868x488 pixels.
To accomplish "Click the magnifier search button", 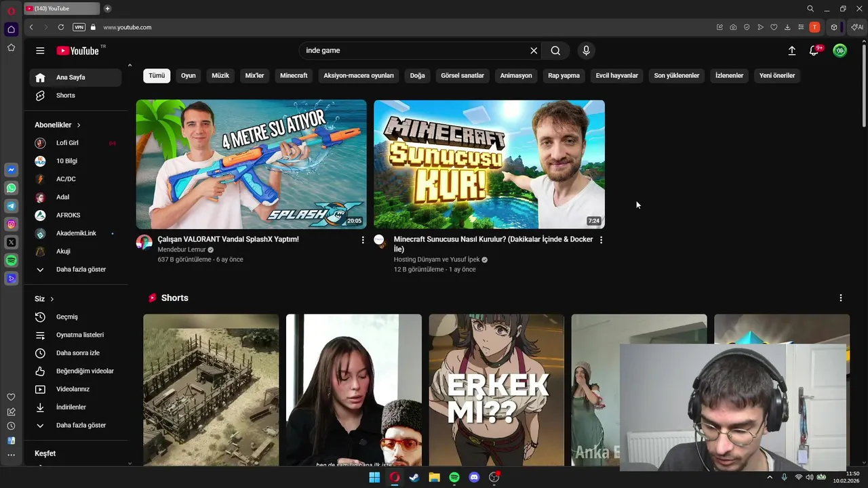I will (x=555, y=51).
